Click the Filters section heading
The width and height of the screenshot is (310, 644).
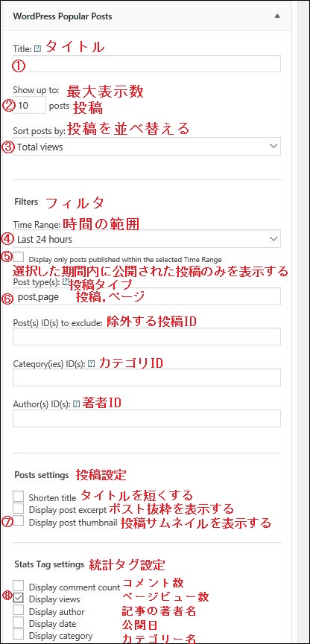[x=26, y=202]
